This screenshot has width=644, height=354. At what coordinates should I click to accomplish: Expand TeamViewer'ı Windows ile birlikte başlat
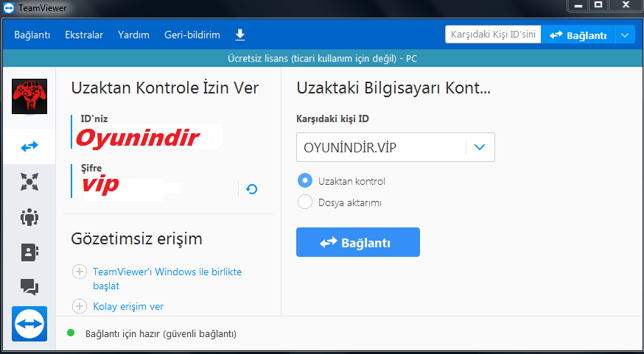(x=80, y=272)
